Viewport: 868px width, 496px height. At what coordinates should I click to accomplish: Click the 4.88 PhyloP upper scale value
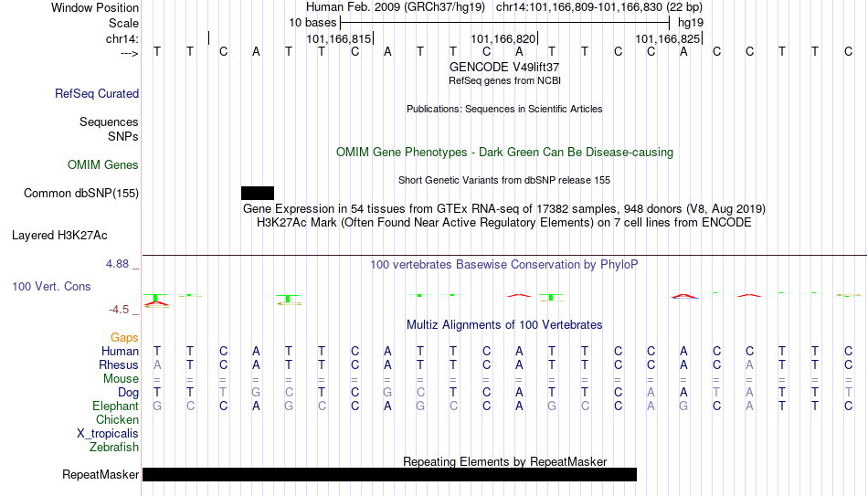117,264
